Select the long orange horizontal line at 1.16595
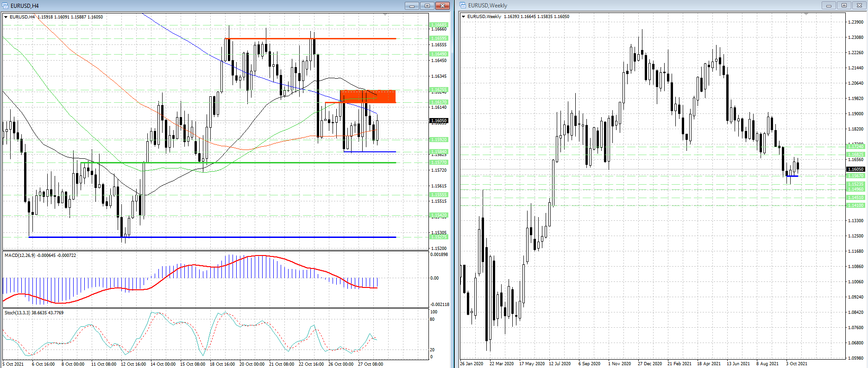The image size is (868, 368). click(x=310, y=38)
